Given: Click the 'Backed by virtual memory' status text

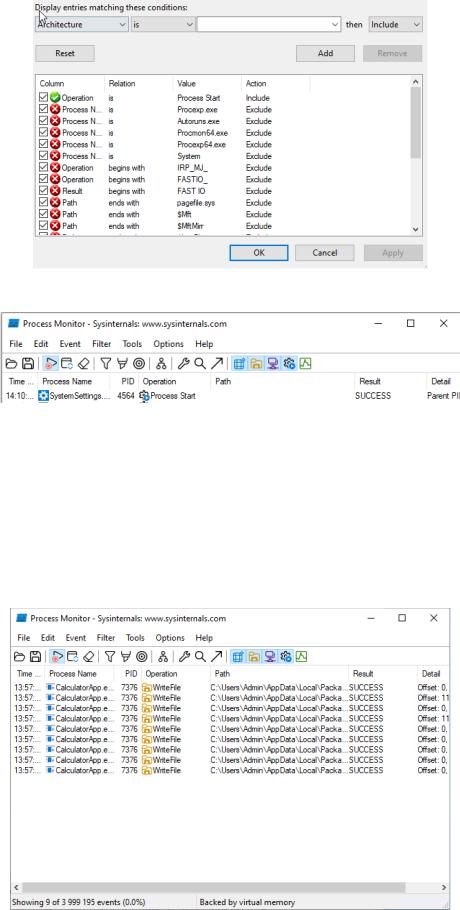Looking at the screenshot, I should tap(247, 902).
